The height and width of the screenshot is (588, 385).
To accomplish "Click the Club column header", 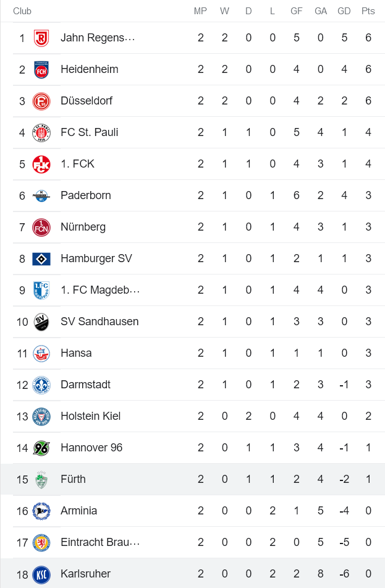I will click(x=22, y=11).
